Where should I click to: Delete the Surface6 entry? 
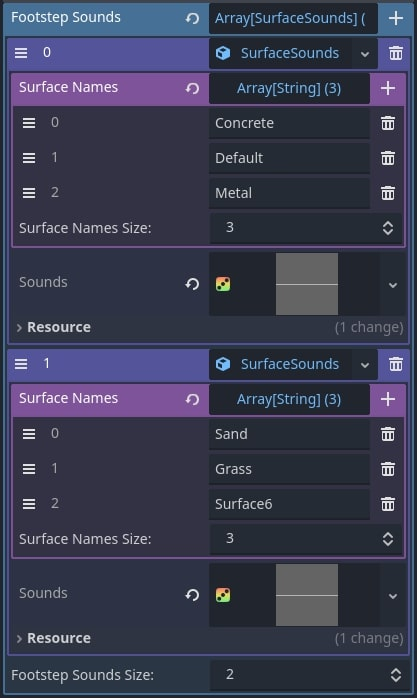tap(388, 504)
